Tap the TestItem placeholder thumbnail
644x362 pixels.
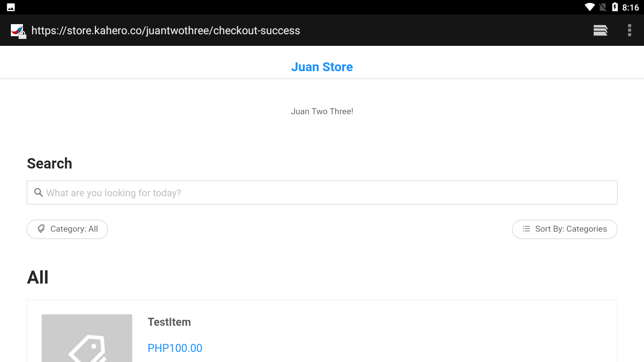tap(87, 338)
